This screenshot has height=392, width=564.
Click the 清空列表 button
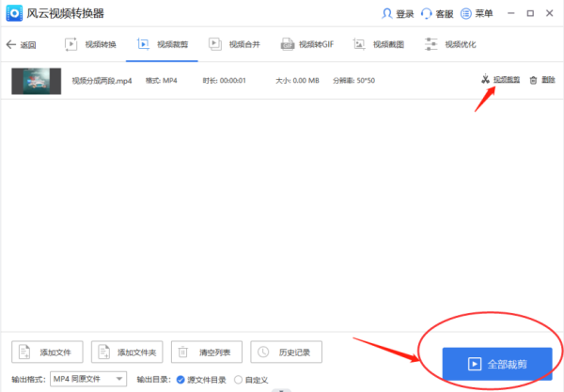(x=207, y=352)
